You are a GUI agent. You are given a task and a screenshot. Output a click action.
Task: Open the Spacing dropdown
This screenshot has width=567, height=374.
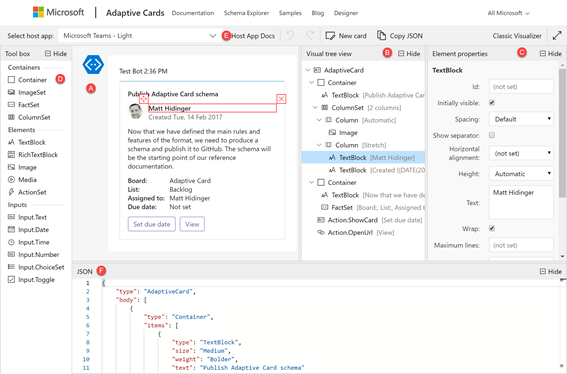tap(521, 119)
